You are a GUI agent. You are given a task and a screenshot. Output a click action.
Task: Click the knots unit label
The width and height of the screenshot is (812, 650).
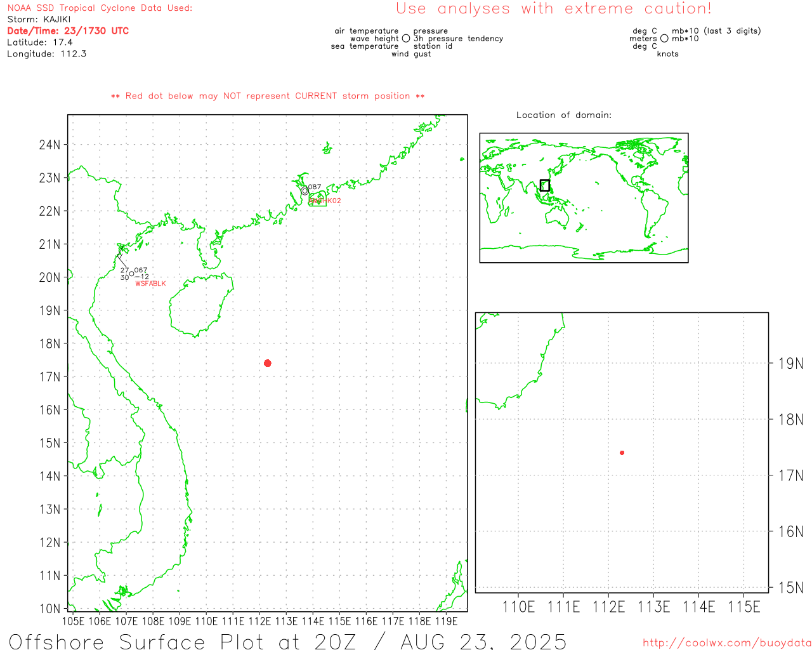coord(668,54)
